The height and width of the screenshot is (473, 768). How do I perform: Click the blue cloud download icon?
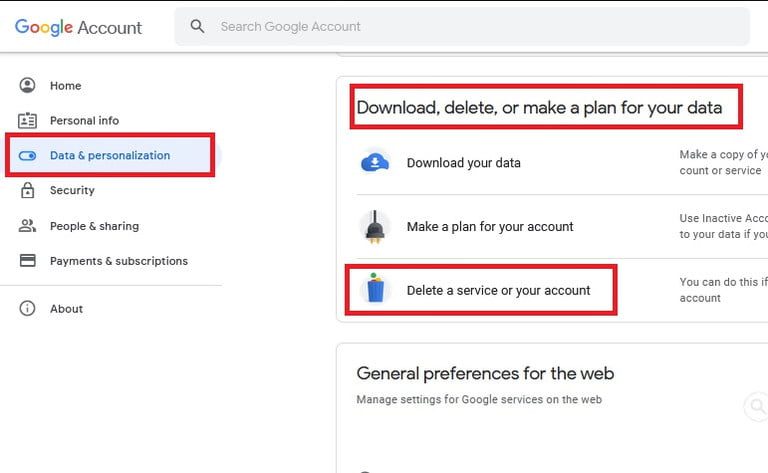click(375, 163)
